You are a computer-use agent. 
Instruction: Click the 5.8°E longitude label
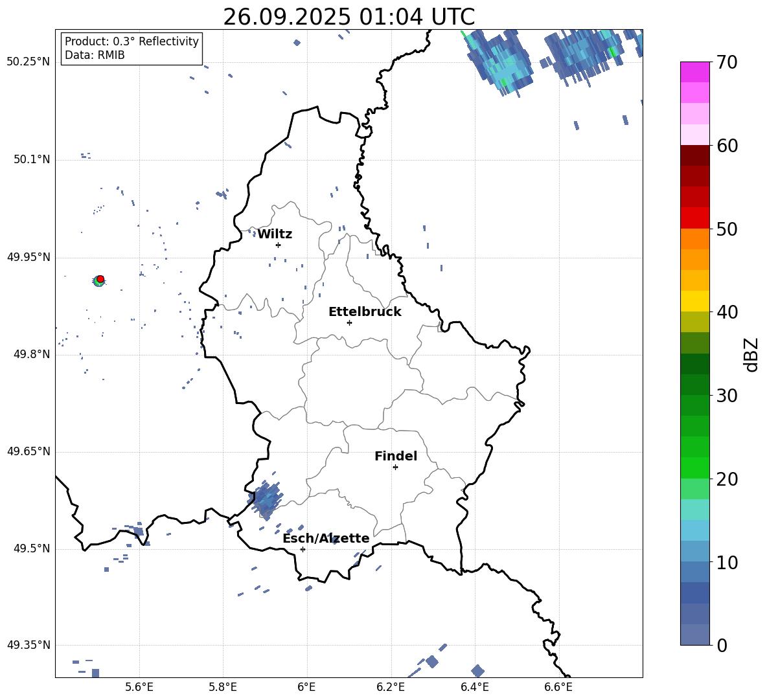click(x=223, y=687)
